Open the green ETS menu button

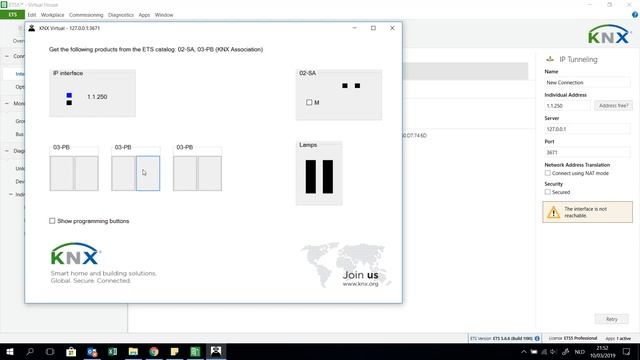coord(12,15)
